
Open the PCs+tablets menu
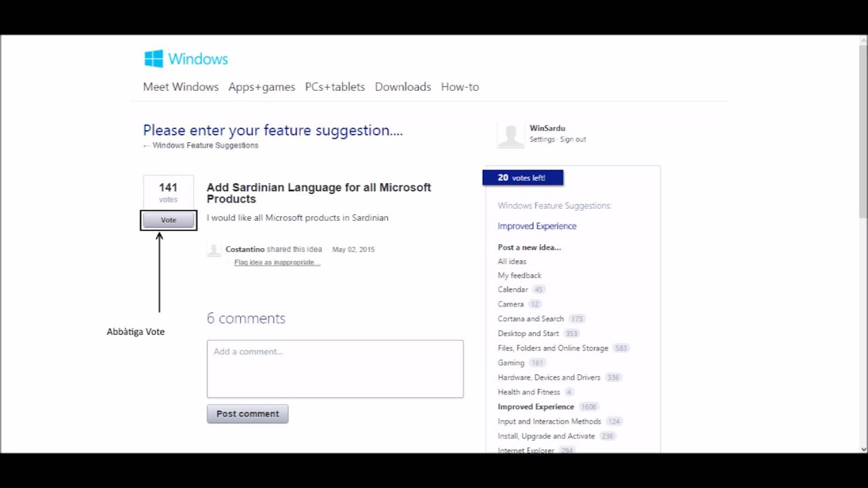(x=335, y=87)
